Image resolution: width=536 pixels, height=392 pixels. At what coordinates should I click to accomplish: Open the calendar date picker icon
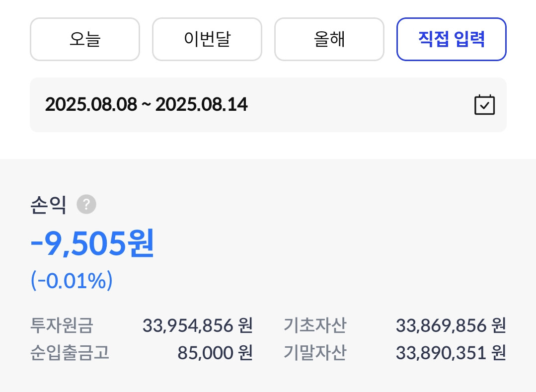[x=484, y=105]
